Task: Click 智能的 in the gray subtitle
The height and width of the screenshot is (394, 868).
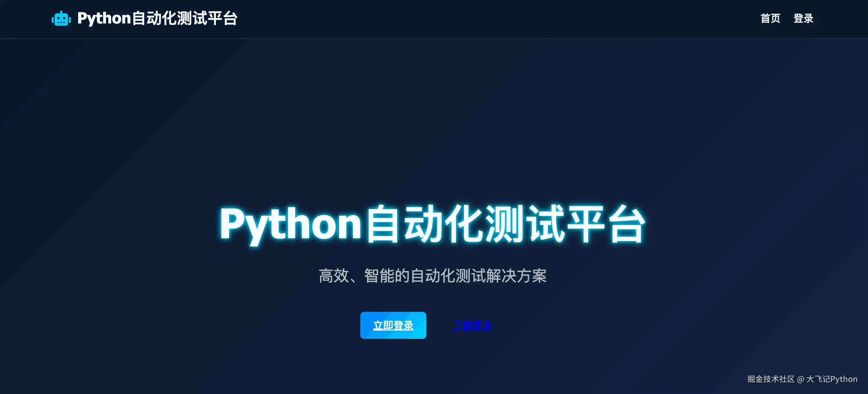Action: tap(387, 276)
